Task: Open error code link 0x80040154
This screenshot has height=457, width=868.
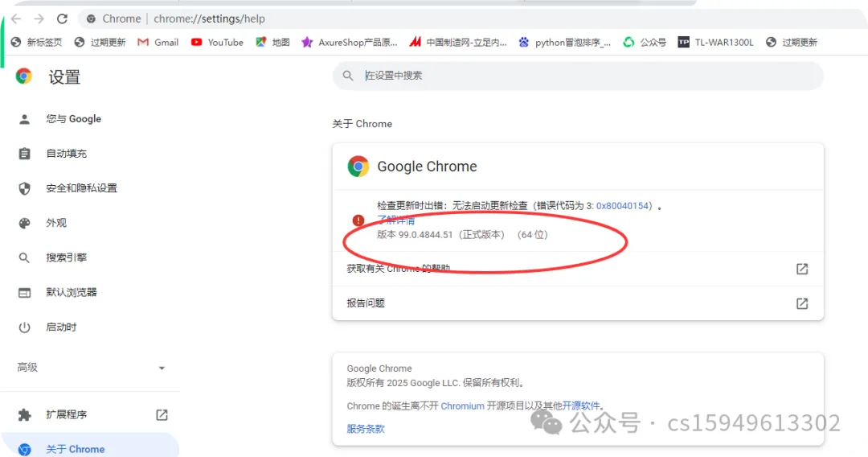Action: coord(622,206)
